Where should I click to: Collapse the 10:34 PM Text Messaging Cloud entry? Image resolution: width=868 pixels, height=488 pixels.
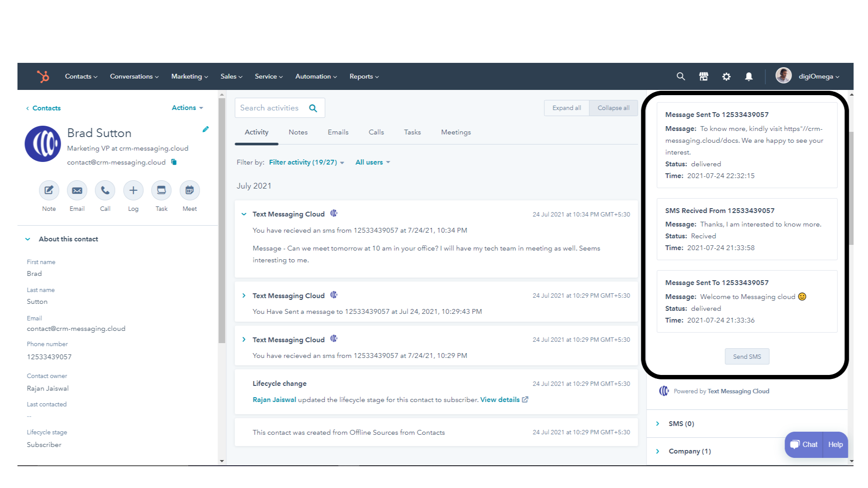tap(244, 214)
